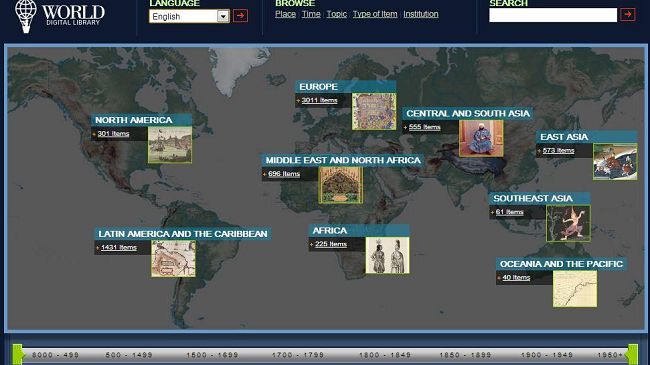Click the Southeast Asia dancer thumbnail
This screenshot has width=650, height=365.
click(x=568, y=223)
